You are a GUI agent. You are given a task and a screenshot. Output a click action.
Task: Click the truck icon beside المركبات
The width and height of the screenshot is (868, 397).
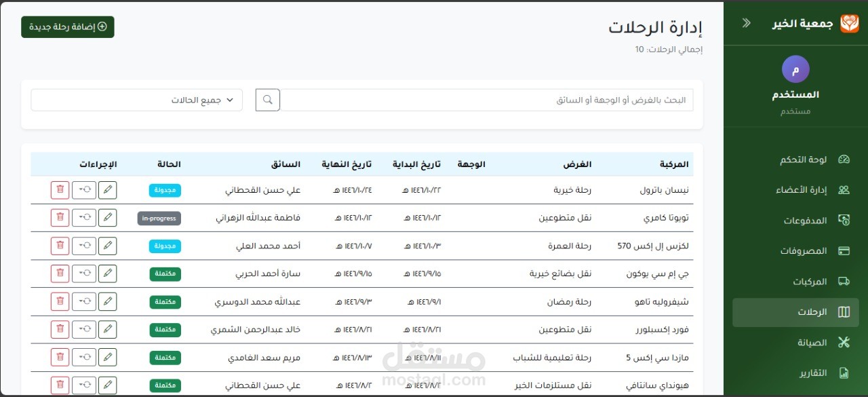point(844,282)
